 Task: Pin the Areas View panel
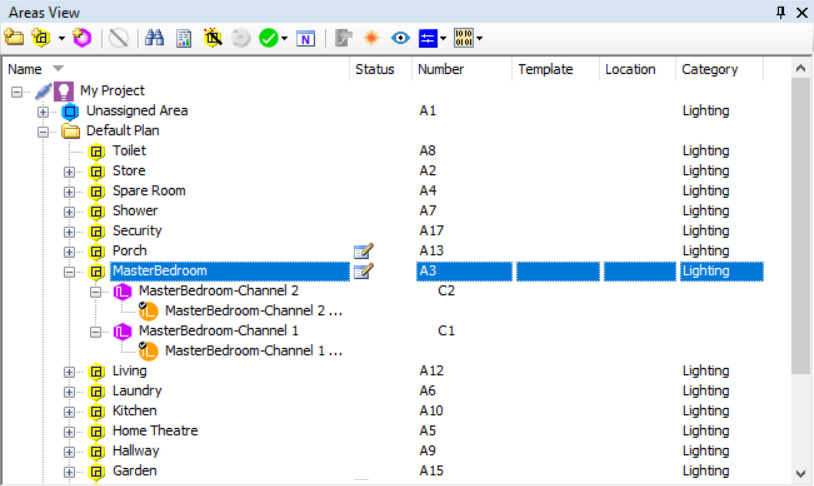click(781, 12)
